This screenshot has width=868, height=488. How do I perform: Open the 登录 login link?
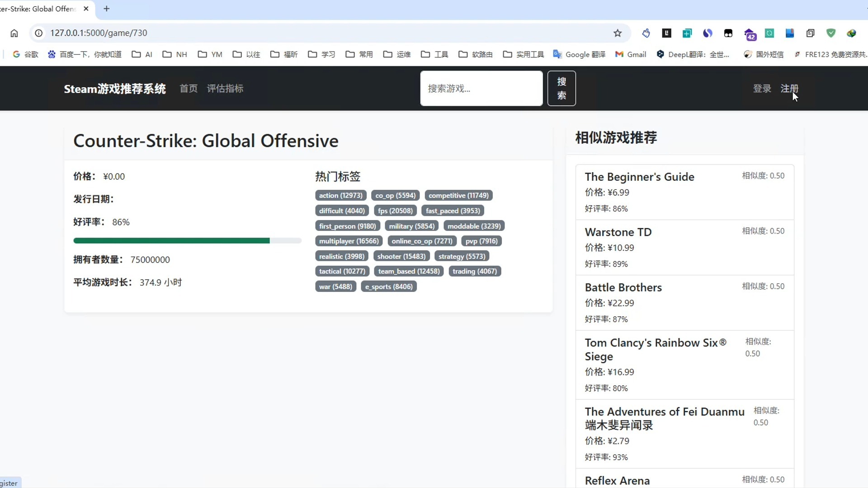pyautogui.click(x=762, y=89)
